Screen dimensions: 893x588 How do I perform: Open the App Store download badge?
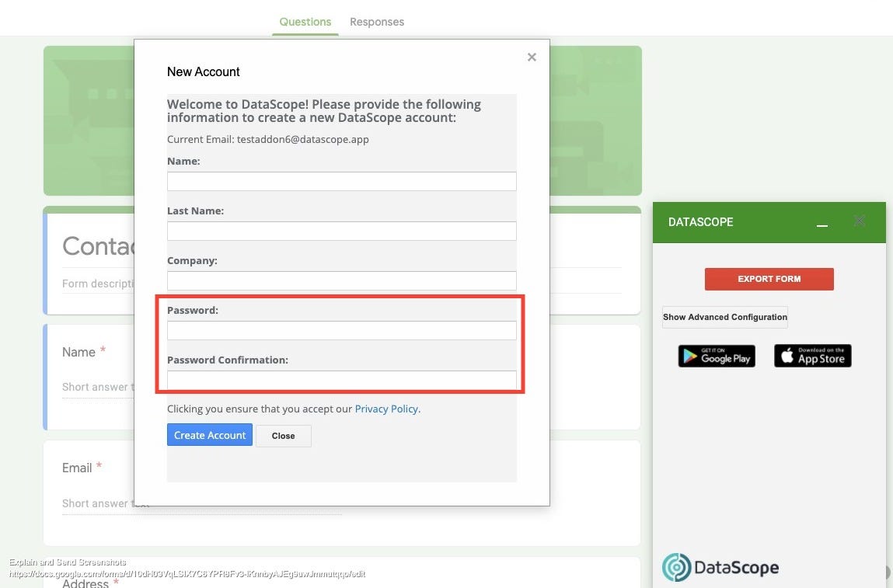coord(813,356)
